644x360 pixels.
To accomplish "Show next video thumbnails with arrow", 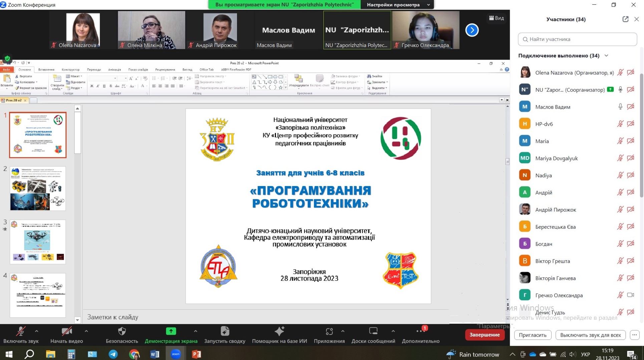I will (x=472, y=30).
